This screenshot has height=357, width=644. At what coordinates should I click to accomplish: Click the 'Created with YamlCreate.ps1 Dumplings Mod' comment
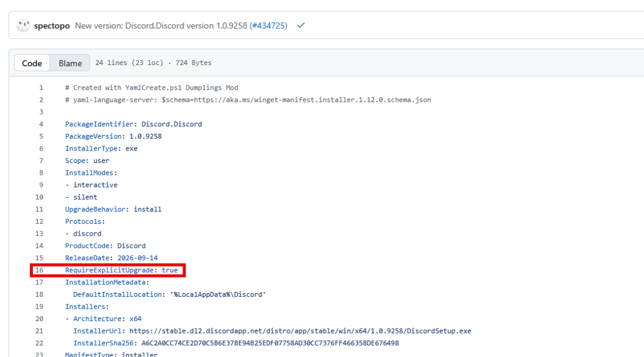[x=151, y=87]
